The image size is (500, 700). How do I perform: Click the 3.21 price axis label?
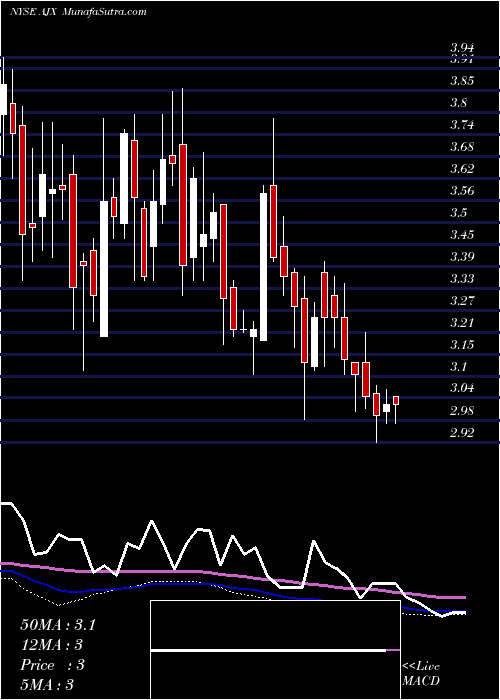[462, 323]
